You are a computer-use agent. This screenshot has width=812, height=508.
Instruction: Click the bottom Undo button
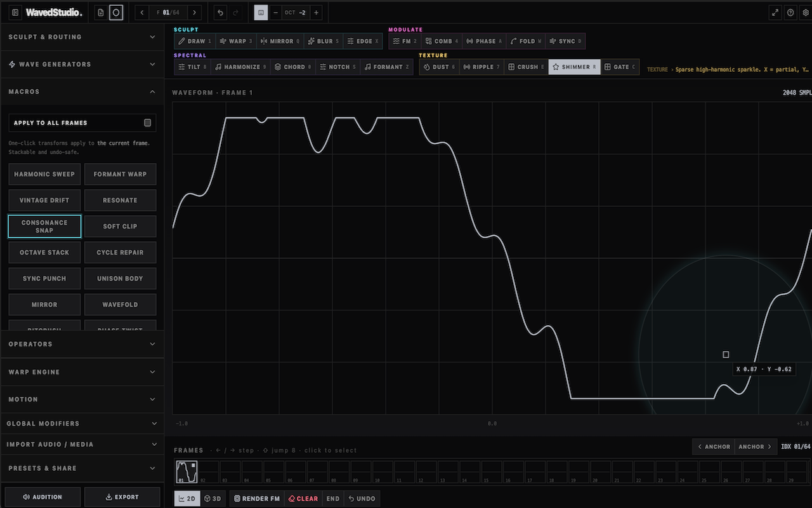[x=362, y=498]
